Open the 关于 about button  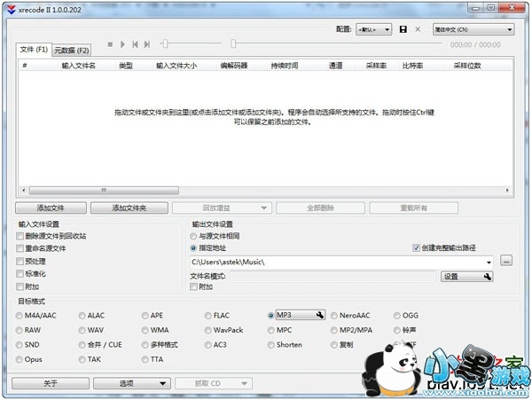[51, 383]
